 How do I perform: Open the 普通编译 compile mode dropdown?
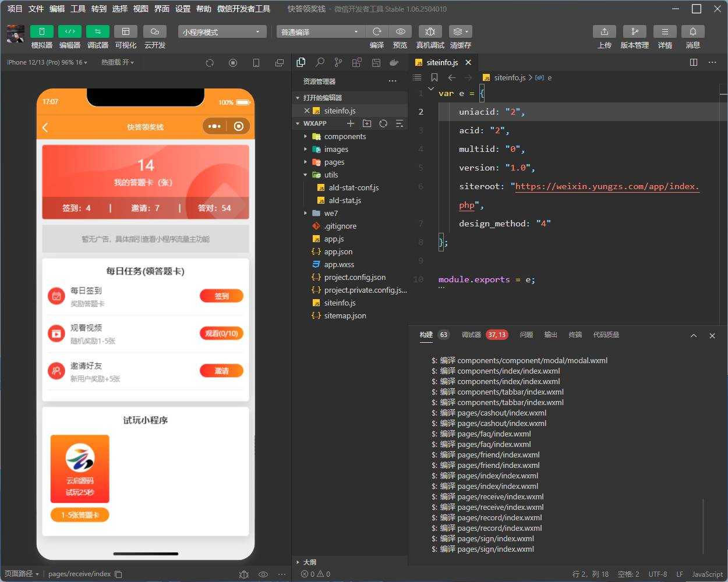pos(320,32)
